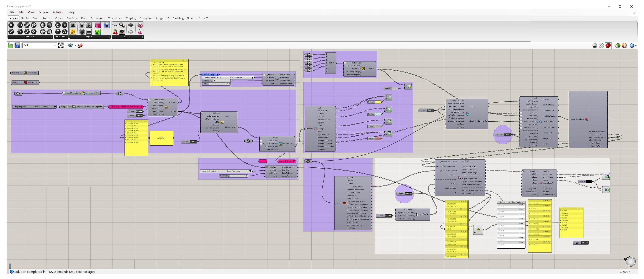644x279 pixels.
Task: Click the Save document disk icon
Action: 17,45
